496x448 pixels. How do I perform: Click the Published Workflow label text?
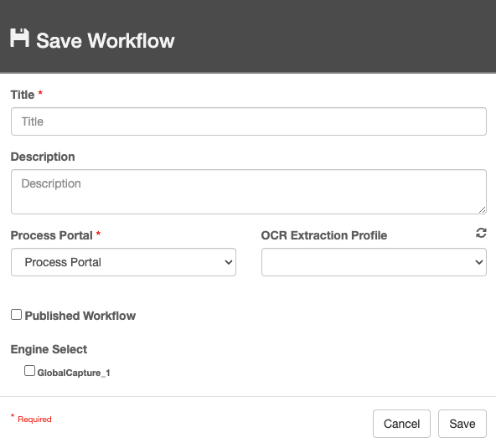click(x=80, y=316)
